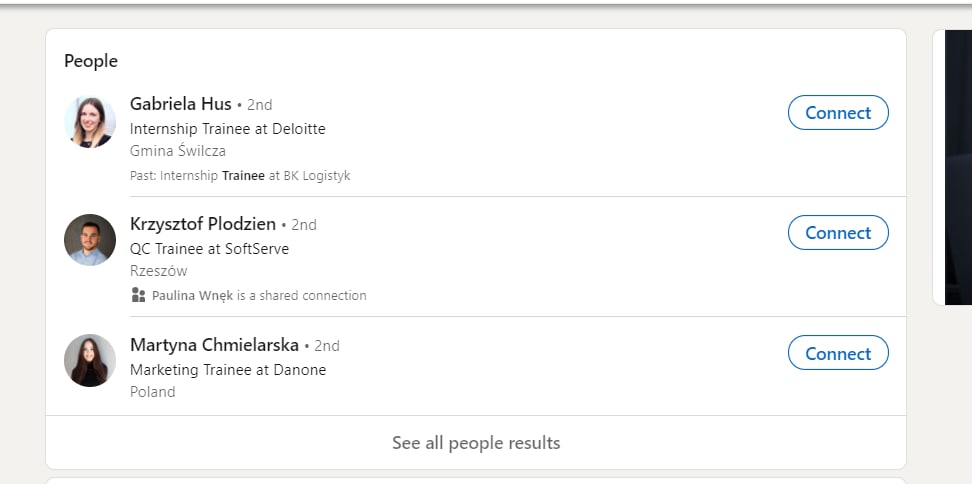Open Martyna Chmielarska name link
Image resolution: width=972 pixels, height=484 pixels.
click(x=214, y=345)
